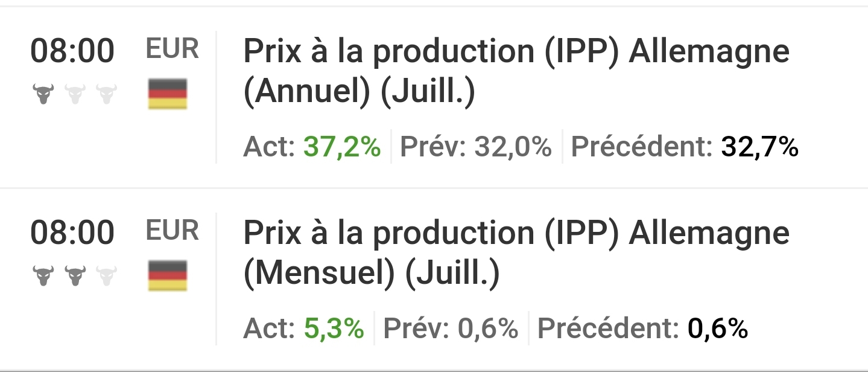This screenshot has width=868, height=372.
Task: Click the third bull icon in the Annuel row
Action: (106, 95)
